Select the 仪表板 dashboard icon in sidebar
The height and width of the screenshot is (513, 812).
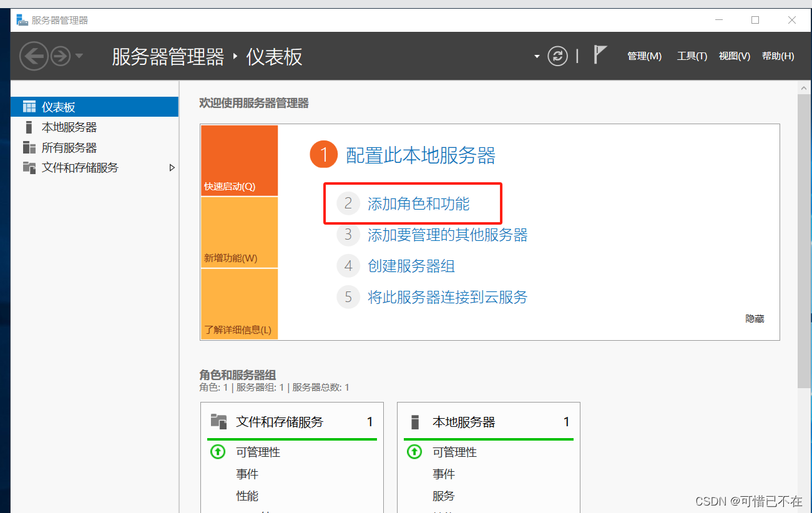pyautogui.click(x=29, y=106)
